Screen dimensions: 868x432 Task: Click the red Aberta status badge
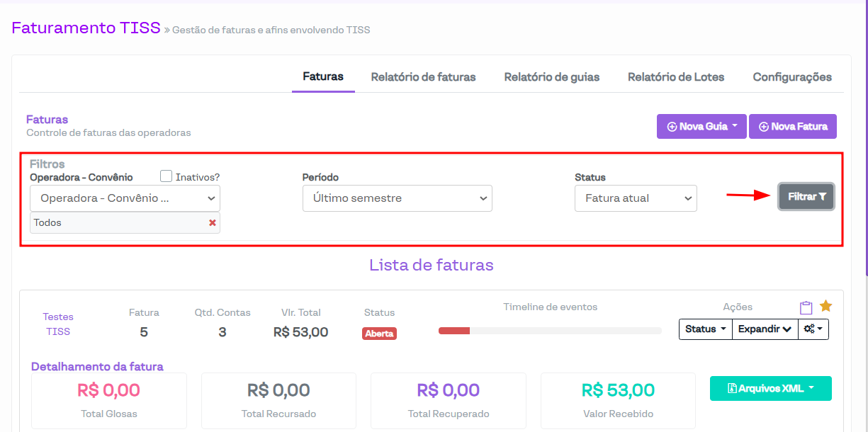(x=379, y=334)
